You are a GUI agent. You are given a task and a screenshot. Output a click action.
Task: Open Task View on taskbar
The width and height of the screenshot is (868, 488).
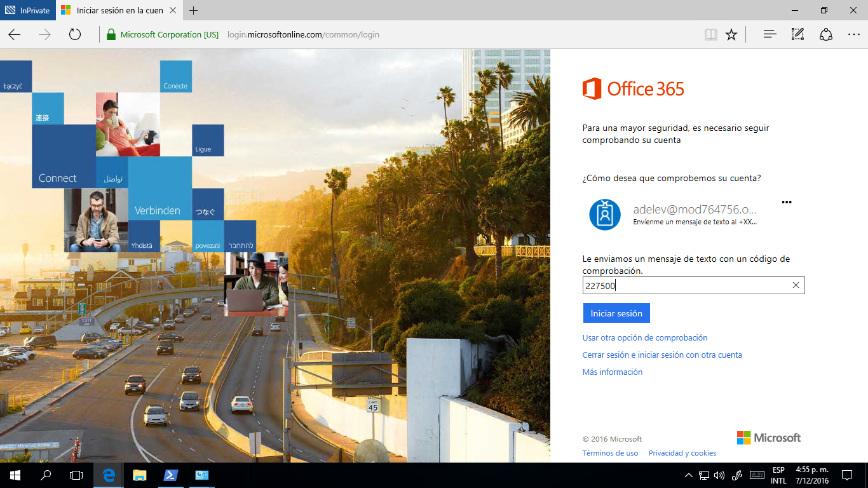76,475
